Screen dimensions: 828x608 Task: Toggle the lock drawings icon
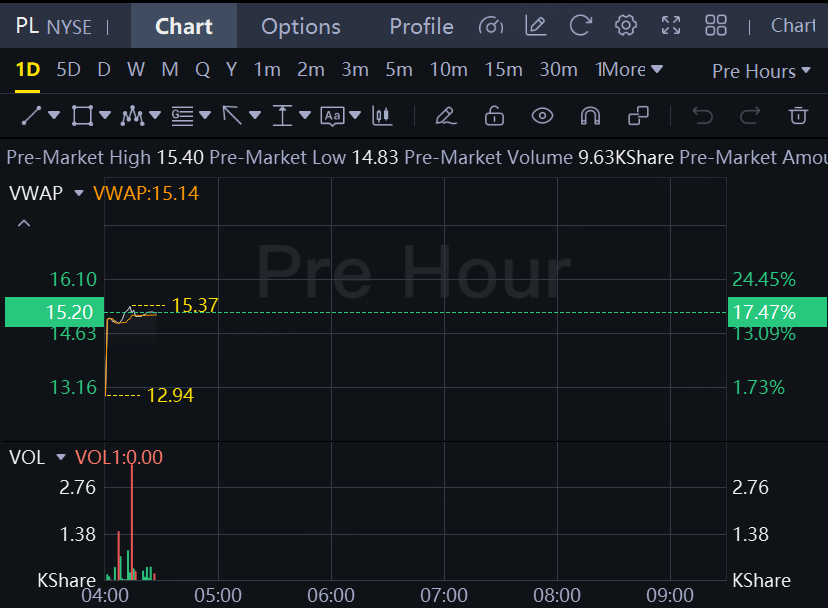tap(494, 116)
